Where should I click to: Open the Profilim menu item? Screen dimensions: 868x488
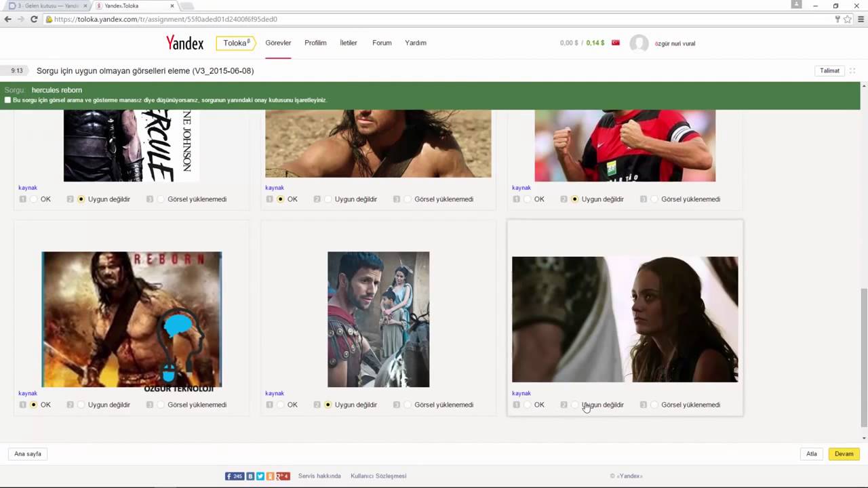pyautogui.click(x=315, y=43)
